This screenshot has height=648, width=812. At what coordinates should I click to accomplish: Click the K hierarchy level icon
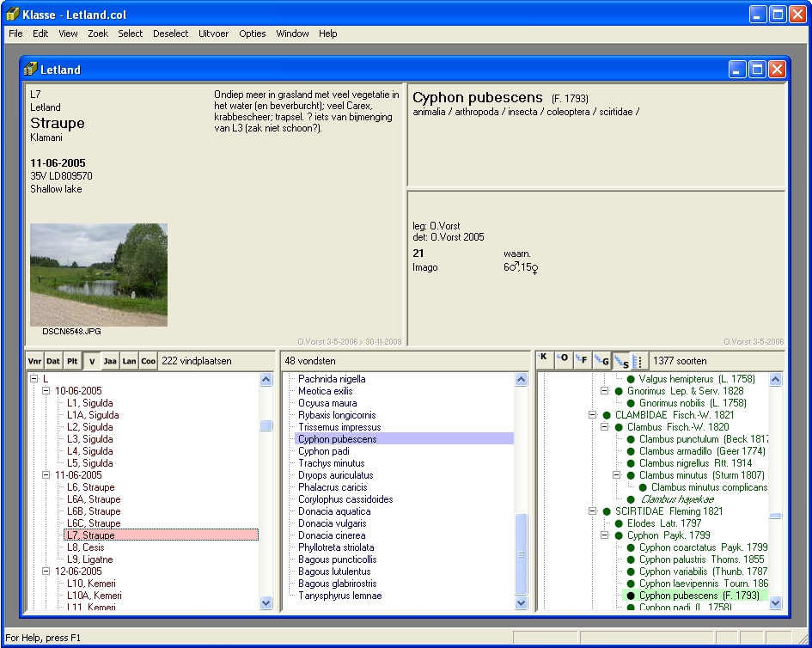point(545,361)
